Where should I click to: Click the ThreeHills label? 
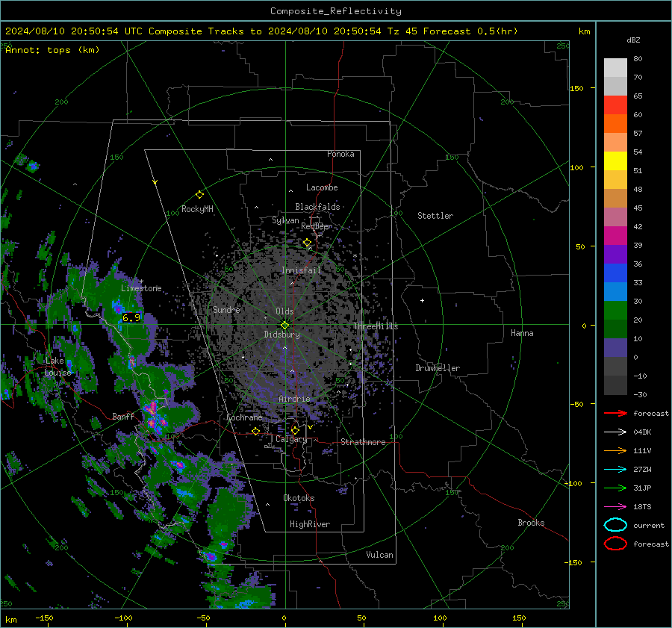(x=376, y=326)
